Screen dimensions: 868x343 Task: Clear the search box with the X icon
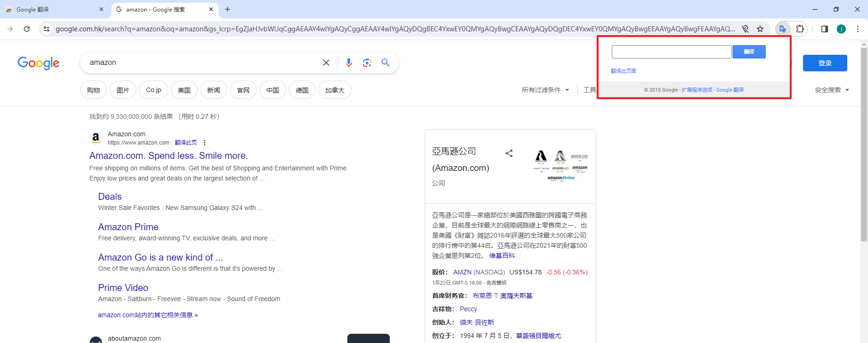coord(326,63)
